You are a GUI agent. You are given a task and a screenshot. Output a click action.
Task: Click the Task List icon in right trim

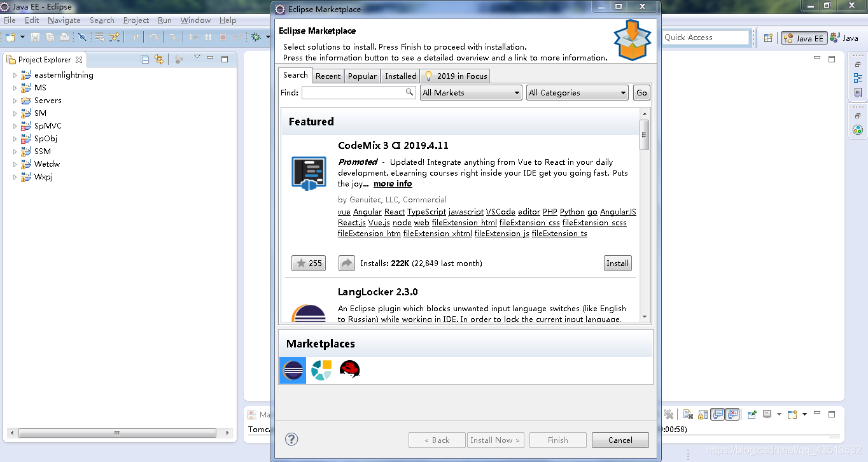coord(858,93)
